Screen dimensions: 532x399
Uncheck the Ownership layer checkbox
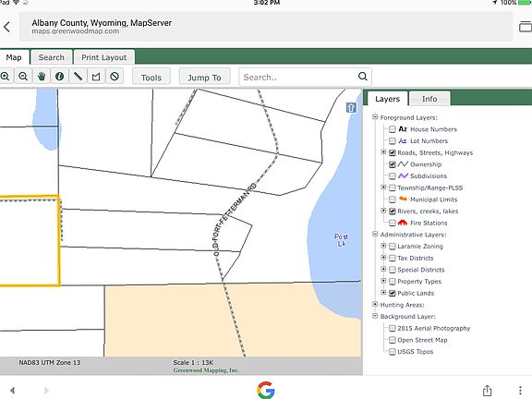click(393, 164)
